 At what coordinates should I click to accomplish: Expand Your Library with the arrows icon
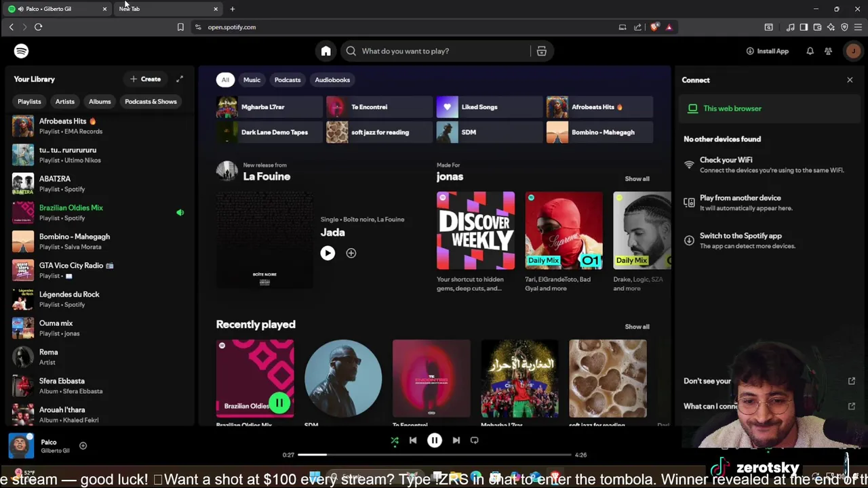tap(180, 79)
